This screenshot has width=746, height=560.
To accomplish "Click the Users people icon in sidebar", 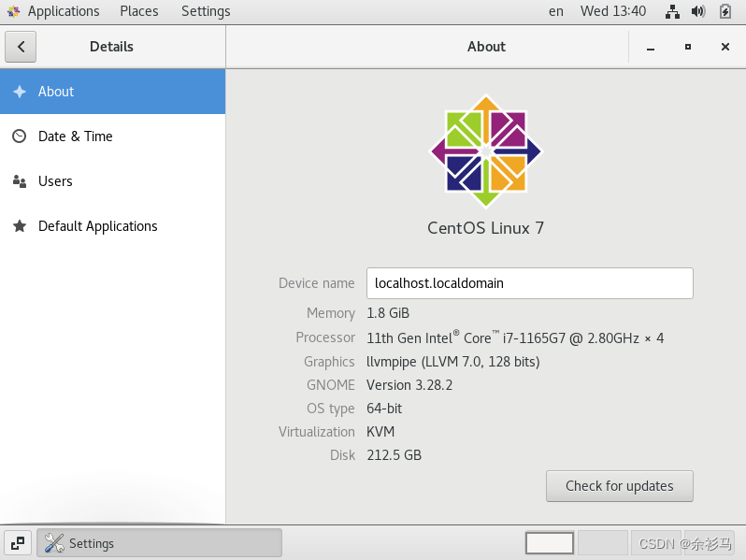I will (20, 181).
